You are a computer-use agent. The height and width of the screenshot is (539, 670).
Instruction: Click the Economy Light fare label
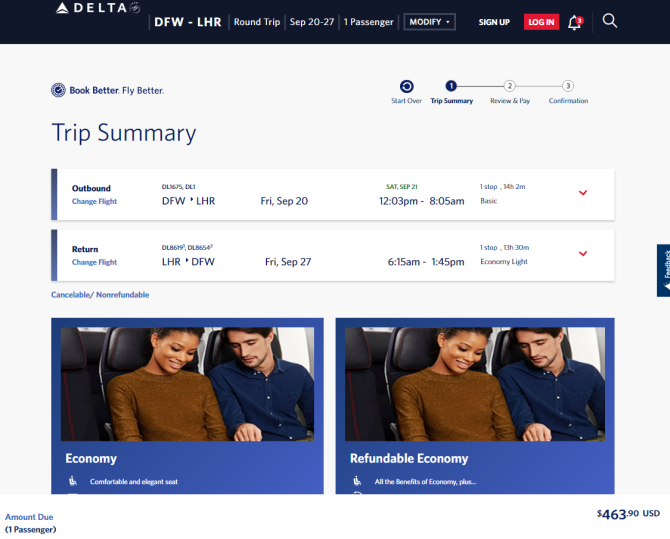click(504, 262)
